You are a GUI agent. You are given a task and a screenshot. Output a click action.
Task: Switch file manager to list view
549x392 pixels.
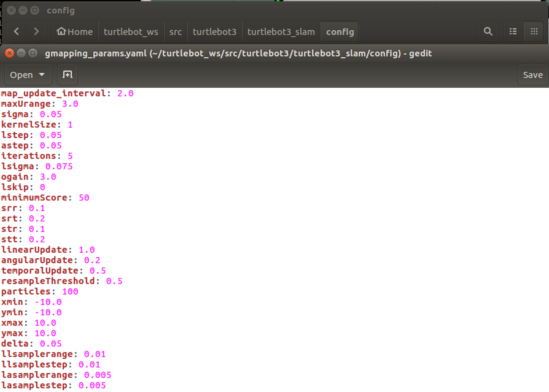tap(513, 31)
